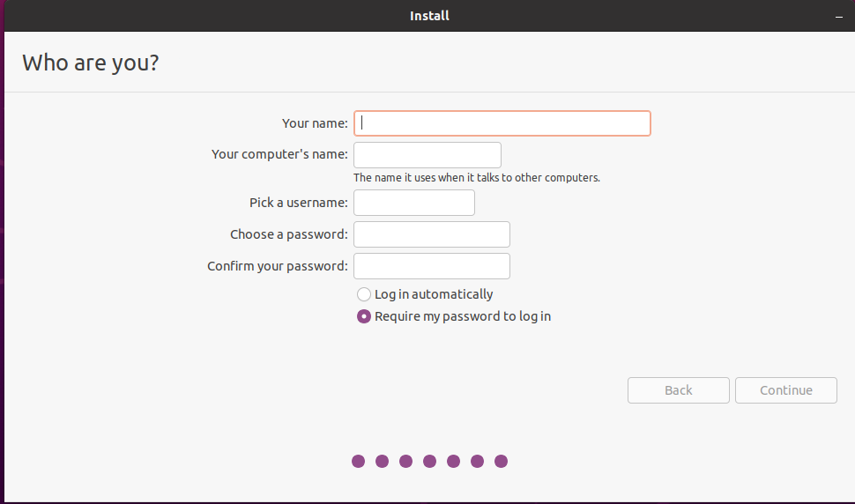Click the fifth installer progress dot
This screenshot has width=855, height=504.
point(453,462)
